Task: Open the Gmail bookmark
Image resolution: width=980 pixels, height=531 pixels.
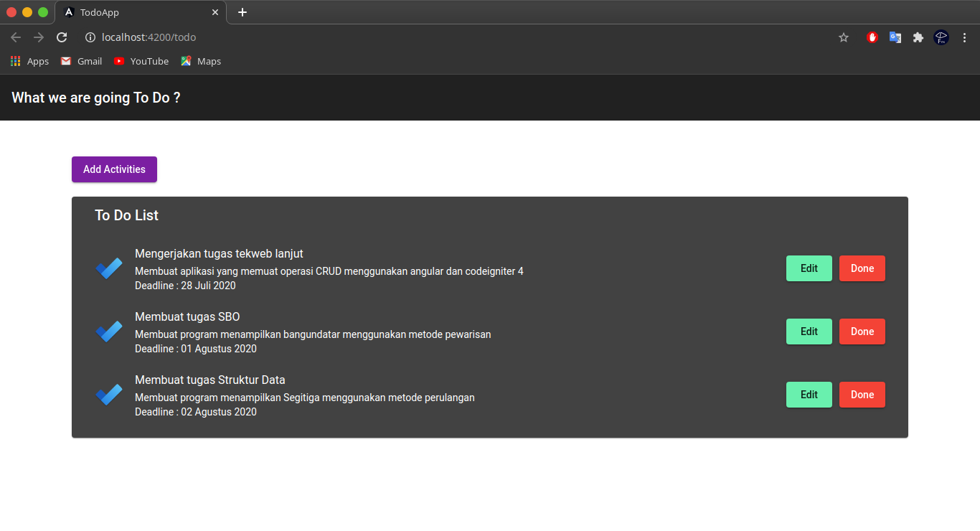Action: pos(81,61)
